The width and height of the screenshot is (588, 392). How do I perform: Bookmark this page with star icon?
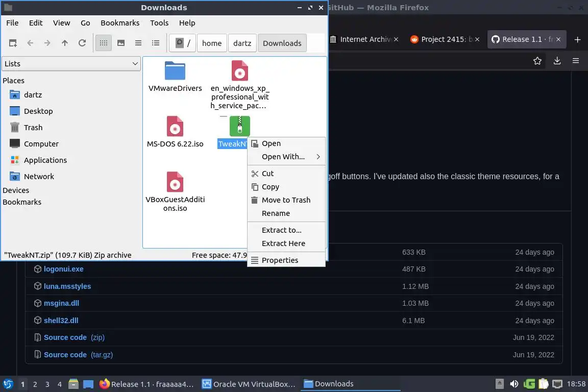[537, 61]
